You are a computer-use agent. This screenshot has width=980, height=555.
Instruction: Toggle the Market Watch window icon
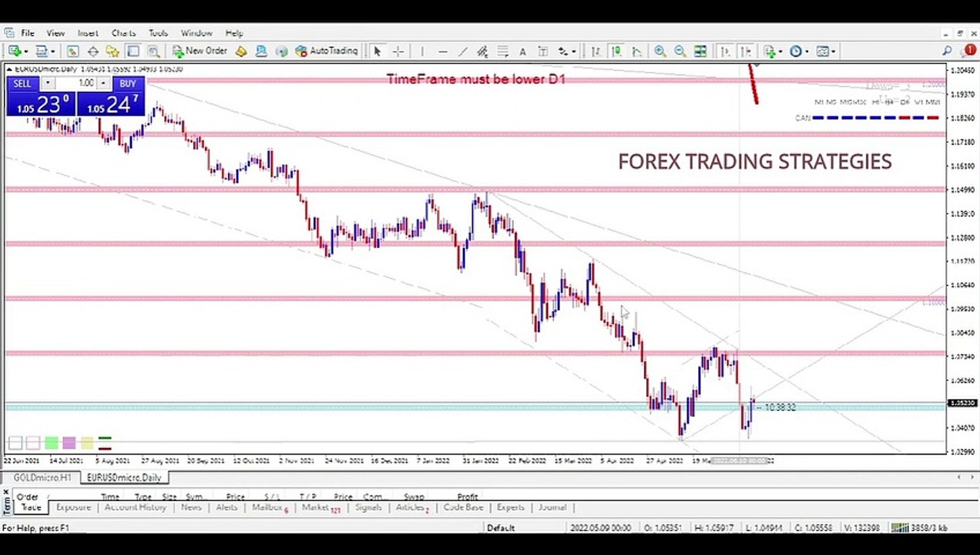click(x=72, y=51)
